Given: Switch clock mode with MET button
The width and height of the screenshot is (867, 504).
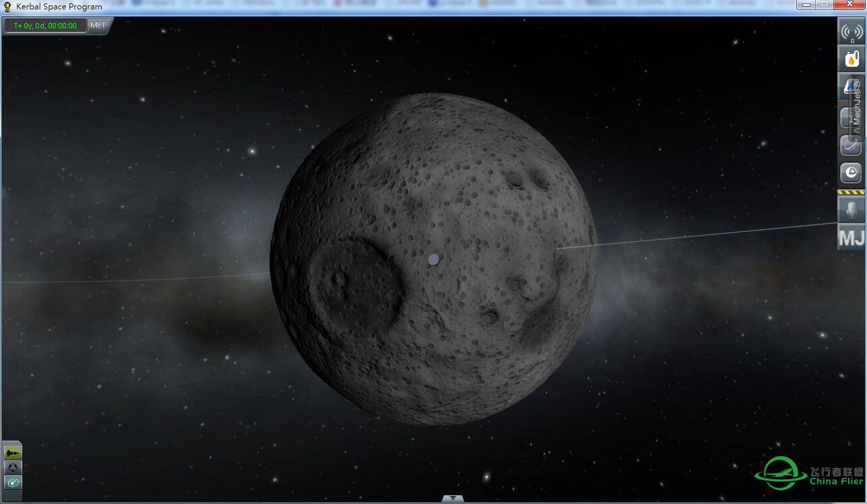Looking at the screenshot, I should coord(98,26).
